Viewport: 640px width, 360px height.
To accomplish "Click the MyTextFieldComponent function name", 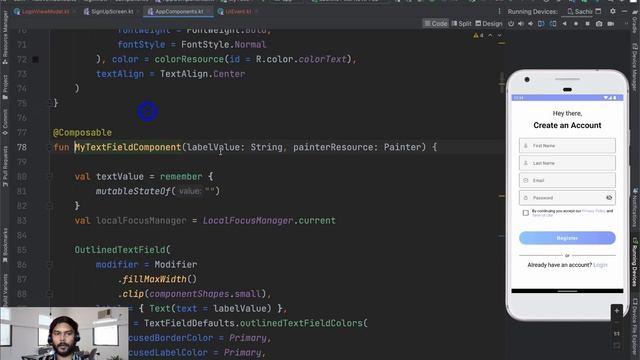I will coord(128,147).
